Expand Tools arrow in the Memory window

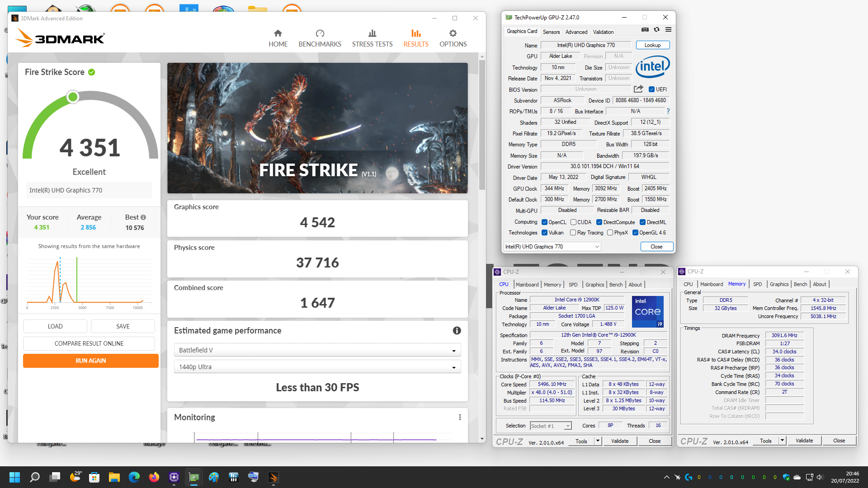pos(782,441)
